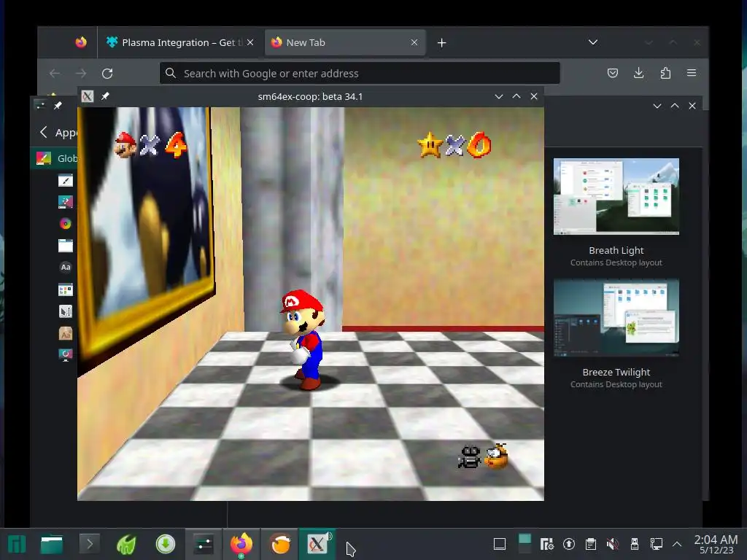This screenshot has height=560, width=747.
Task: Go back in Firefox
Action: coord(54,74)
